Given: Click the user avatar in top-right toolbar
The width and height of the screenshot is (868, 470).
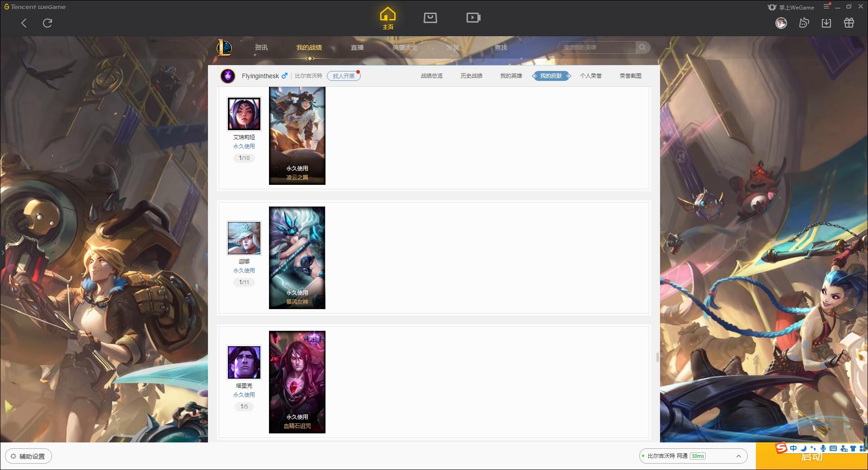Looking at the screenshot, I should point(781,23).
